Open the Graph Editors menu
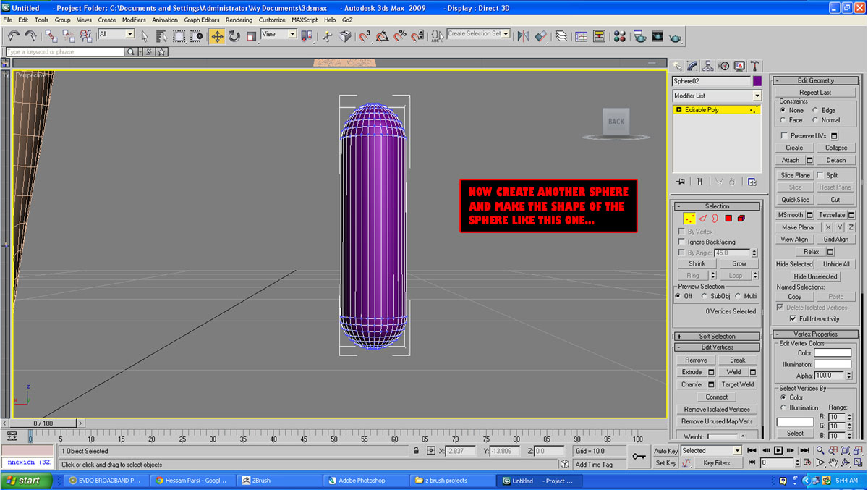Image resolution: width=868 pixels, height=490 pixels. [202, 20]
